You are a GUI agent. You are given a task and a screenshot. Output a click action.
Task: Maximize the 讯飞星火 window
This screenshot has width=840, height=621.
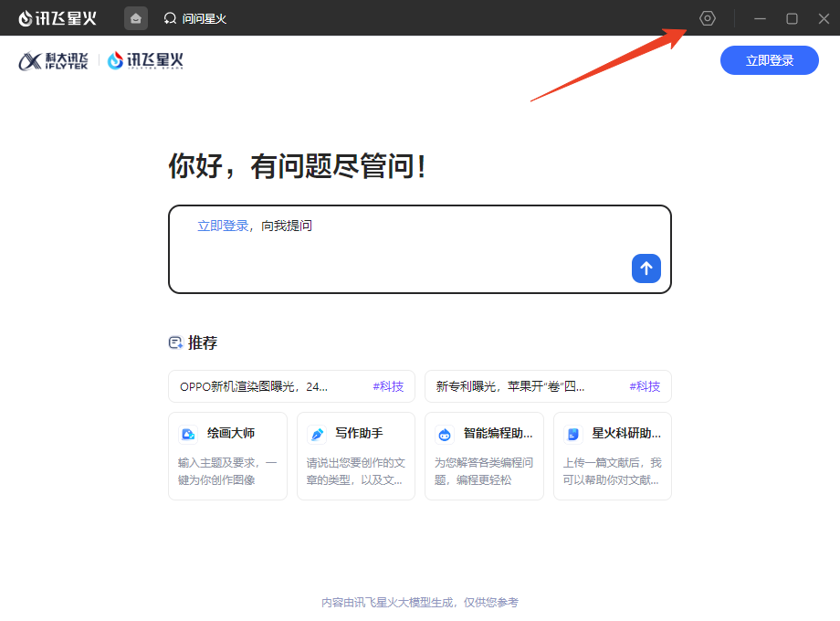point(792,19)
